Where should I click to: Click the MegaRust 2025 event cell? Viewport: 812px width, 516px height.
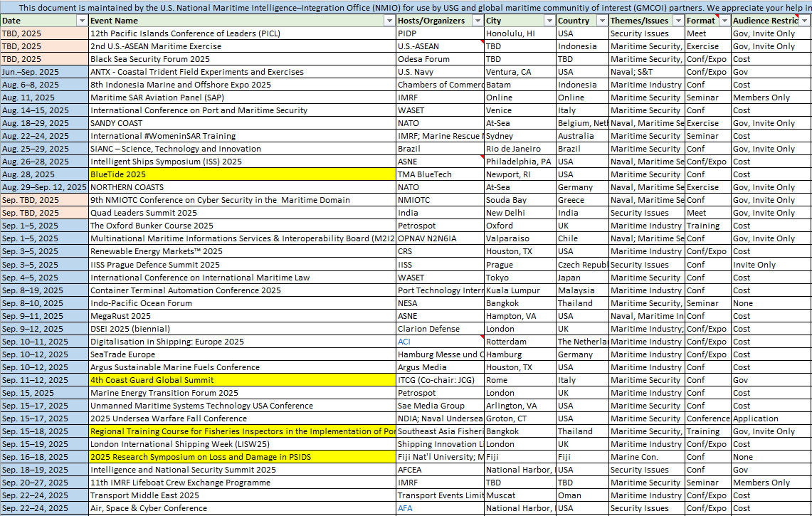[x=243, y=316]
